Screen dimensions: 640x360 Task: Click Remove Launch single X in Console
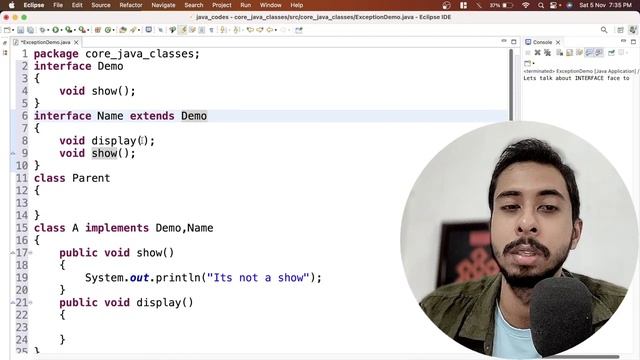point(538,52)
